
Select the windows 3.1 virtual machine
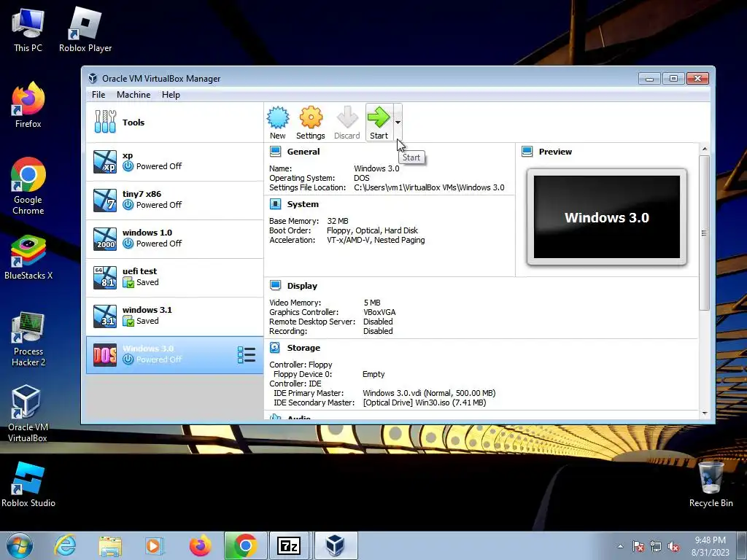(x=174, y=316)
